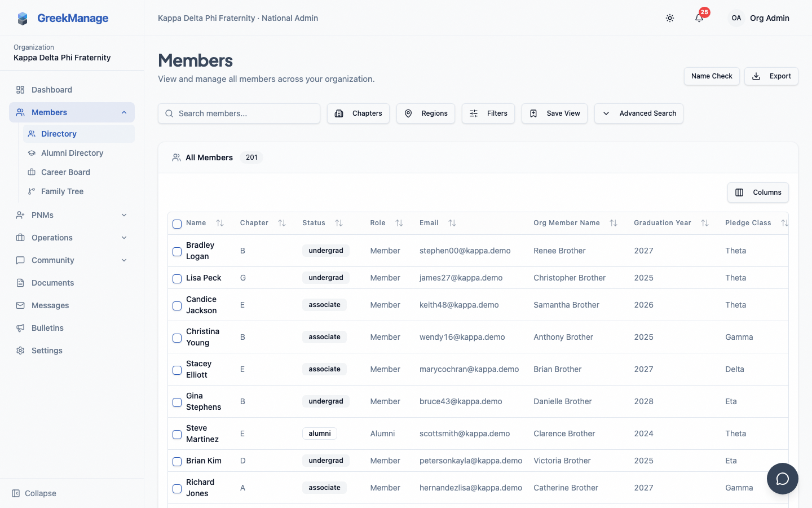Viewport: 812px width, 508px height.
Task: Toggle the select-all checkbox in header
Action: [x=177, y=224]
